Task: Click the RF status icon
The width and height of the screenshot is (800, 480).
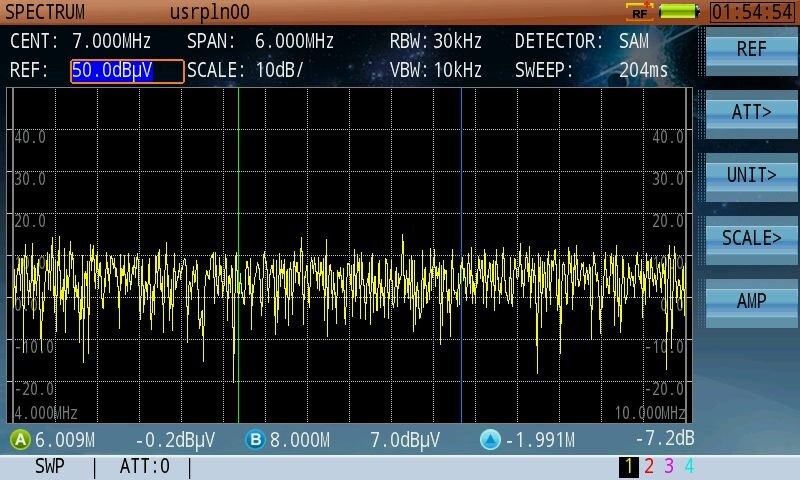Action: pos(640,12)
